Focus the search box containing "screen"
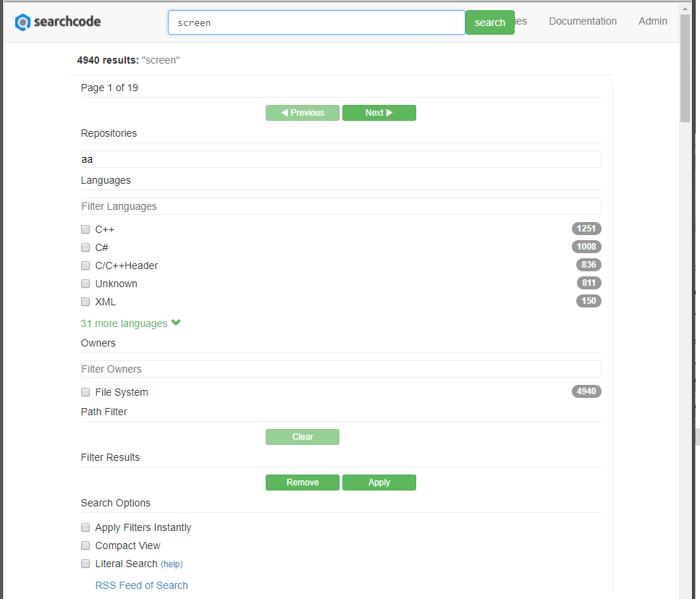Screen dimensions: 700x599 click(x=316, y=22)
